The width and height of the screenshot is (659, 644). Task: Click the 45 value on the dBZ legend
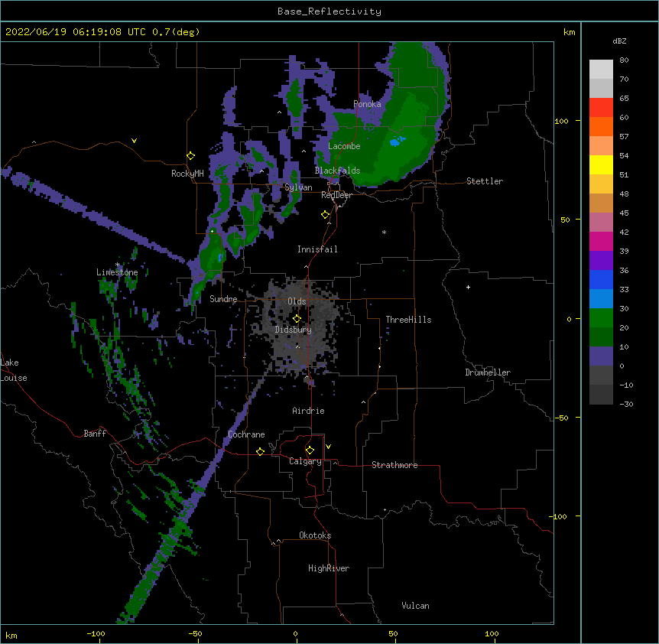(624, 213)
